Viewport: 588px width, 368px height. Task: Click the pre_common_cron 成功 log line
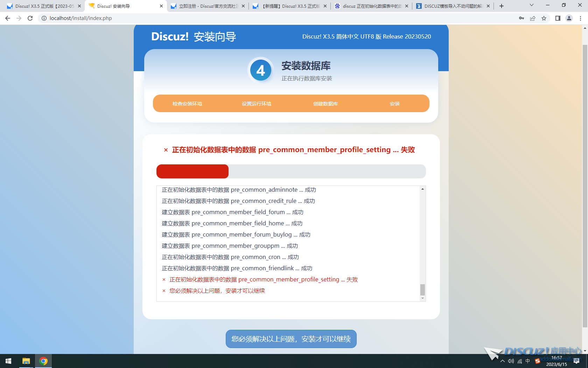[230, 257]
